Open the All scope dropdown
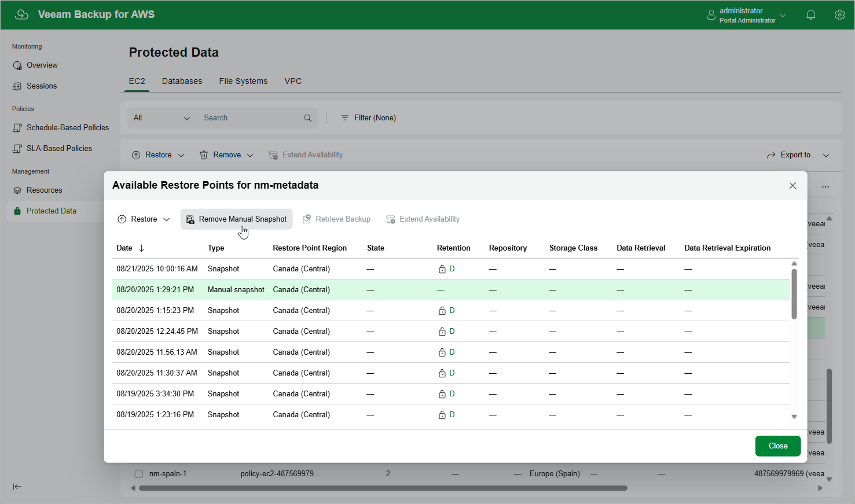The width and height of the screenshot is (855, 504). click(162, 118)
